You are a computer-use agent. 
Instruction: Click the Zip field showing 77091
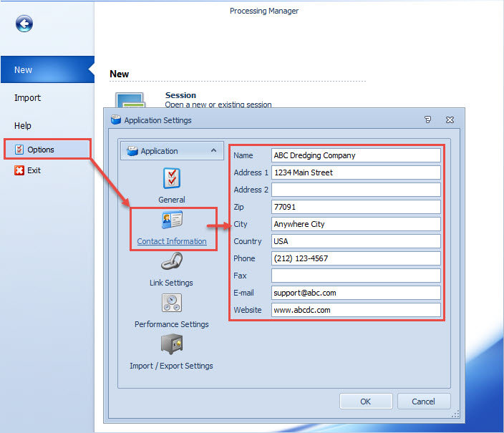pyautogui.click(x=356, y=207)
